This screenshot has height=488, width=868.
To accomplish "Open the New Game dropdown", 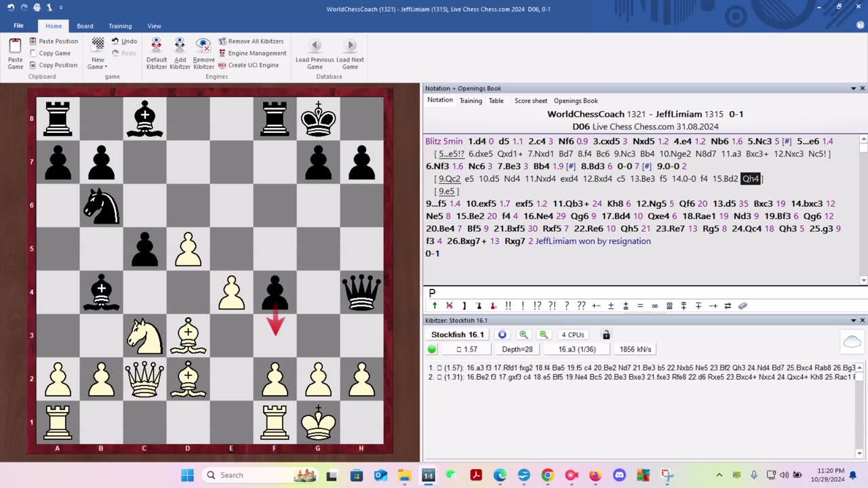I will 98,54.
